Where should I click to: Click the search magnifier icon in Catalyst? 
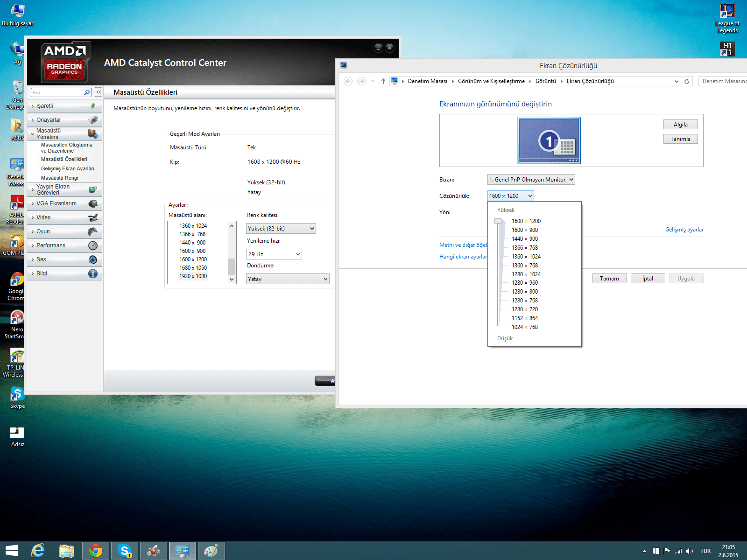(87, 92)
